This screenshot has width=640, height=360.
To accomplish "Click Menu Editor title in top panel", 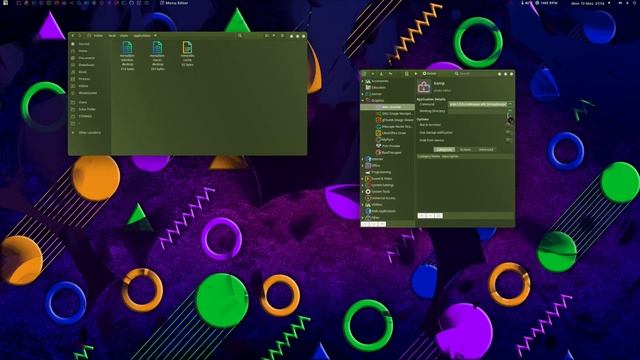I will coord(177,3).
